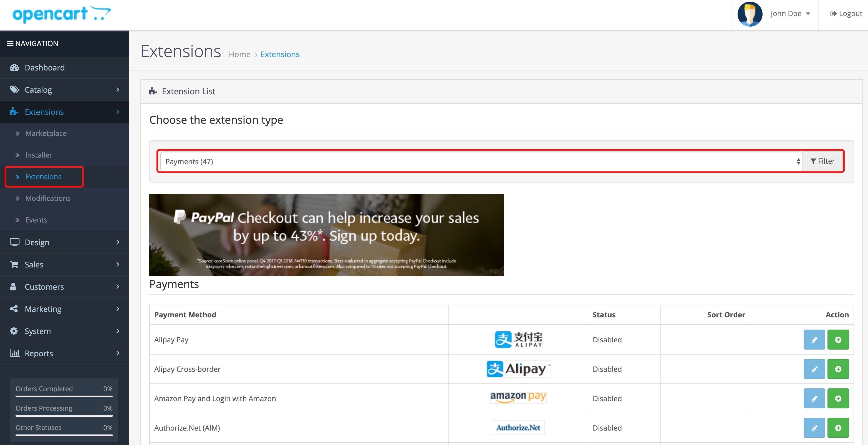Install the Amazon Pay extension
The width and height of the screenshot is (868, 445).
(838, 398)
